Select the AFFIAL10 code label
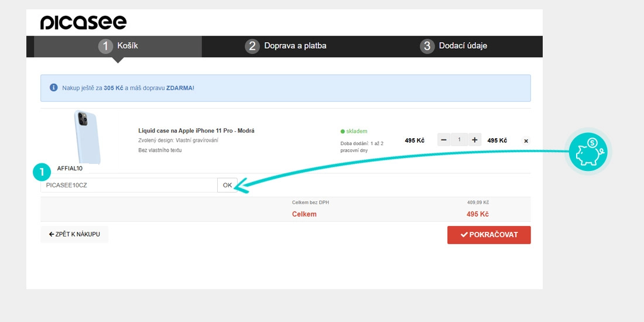Screen dimensions: 644x322 tap(70, 169)
